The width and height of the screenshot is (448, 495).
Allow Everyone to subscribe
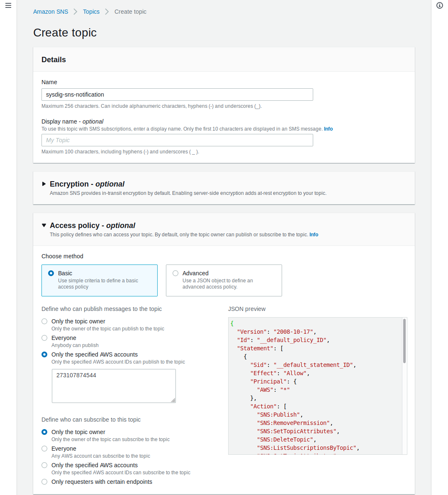click(44, 449)
